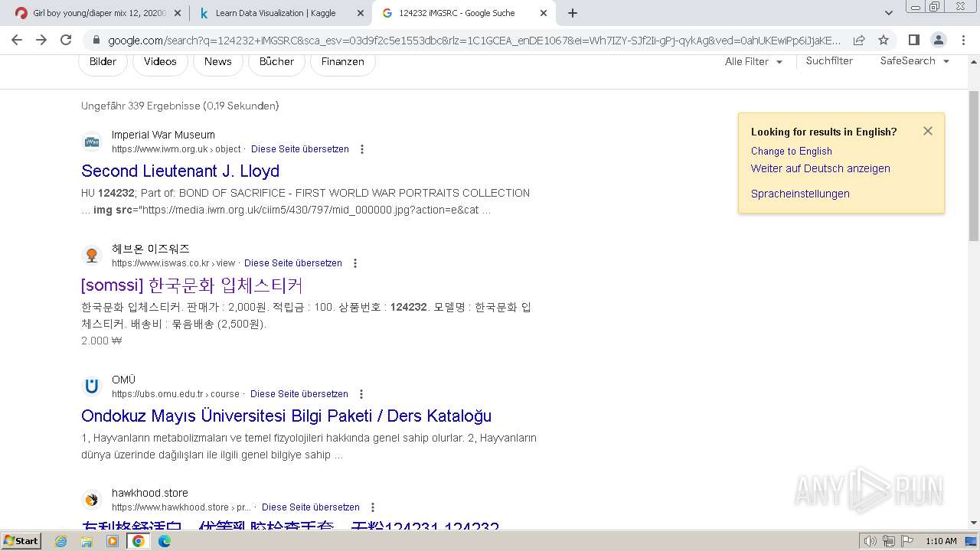The image size is (980, 551).
Task: Open Chrome side panel
Action: [x=913, y=41]
